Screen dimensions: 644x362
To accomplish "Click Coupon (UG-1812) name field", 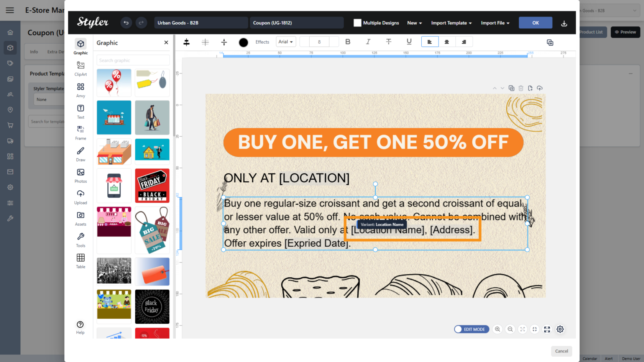I will (x=296, y=23).
